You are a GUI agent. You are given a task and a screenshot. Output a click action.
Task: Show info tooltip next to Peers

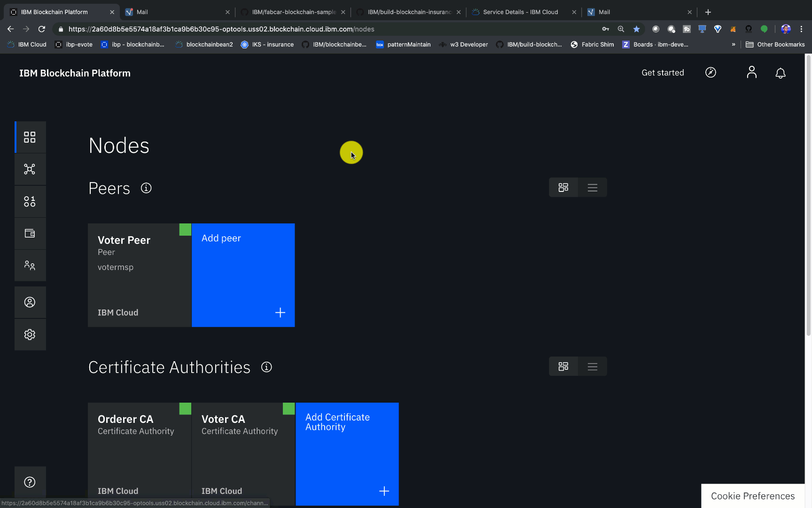[146, 188]
